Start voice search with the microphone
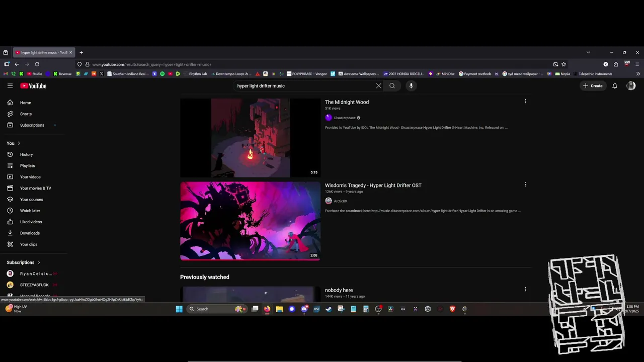 click(411, 86)
